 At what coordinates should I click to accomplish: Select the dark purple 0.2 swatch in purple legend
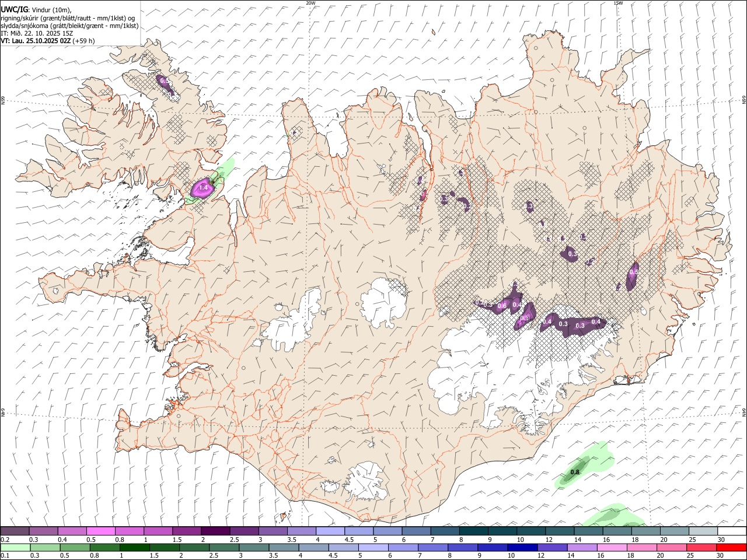(15, 531)
